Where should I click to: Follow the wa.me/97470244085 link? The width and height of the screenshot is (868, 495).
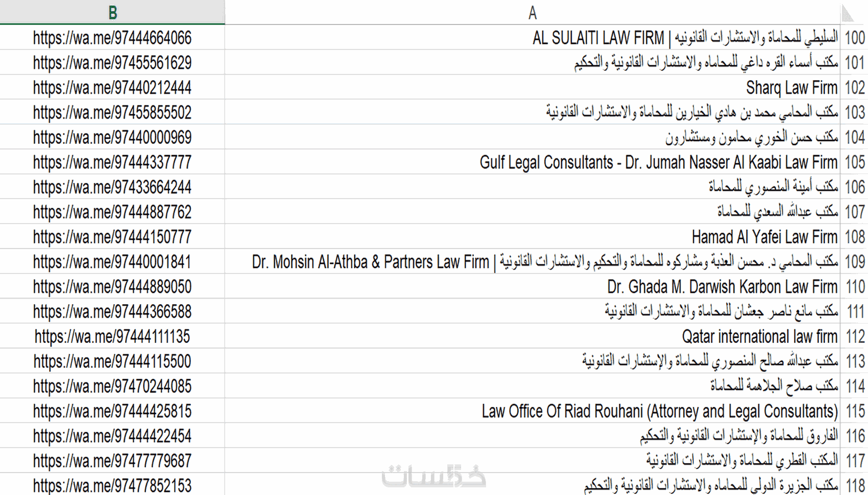coord(112,386)
